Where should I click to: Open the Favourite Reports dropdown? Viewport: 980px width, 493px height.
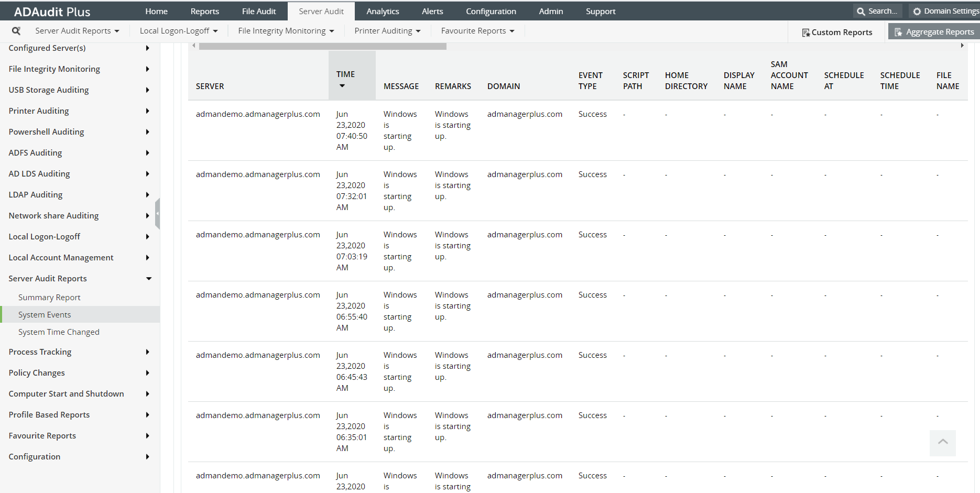476,30
